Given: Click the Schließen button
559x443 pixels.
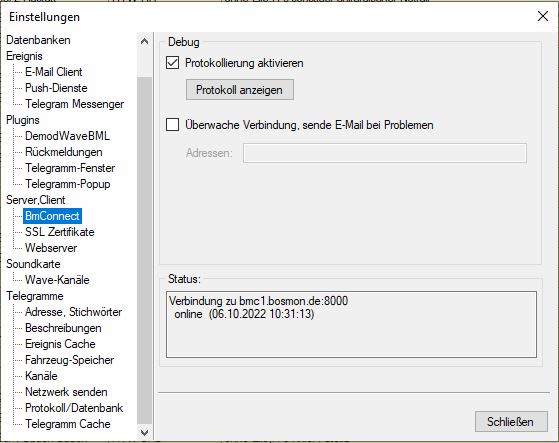Looking at the screenshot, I should pyautogui.click(x=511, y=422).
